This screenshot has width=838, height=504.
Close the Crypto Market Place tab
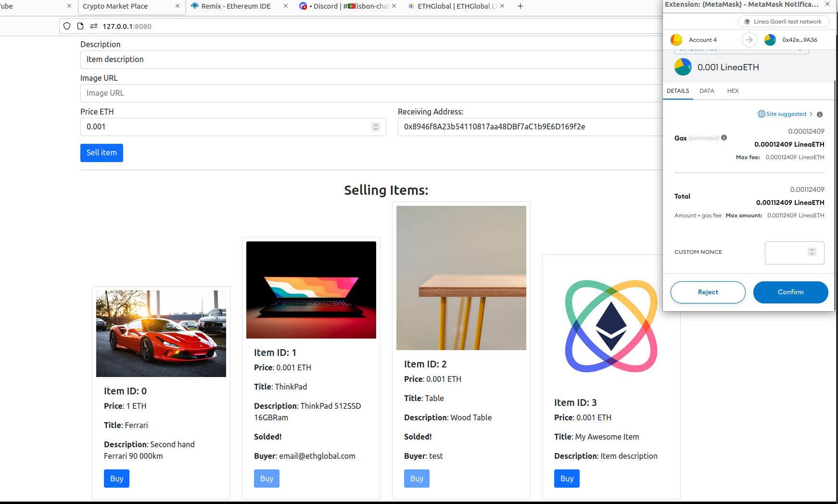click(x=178, y=6)
